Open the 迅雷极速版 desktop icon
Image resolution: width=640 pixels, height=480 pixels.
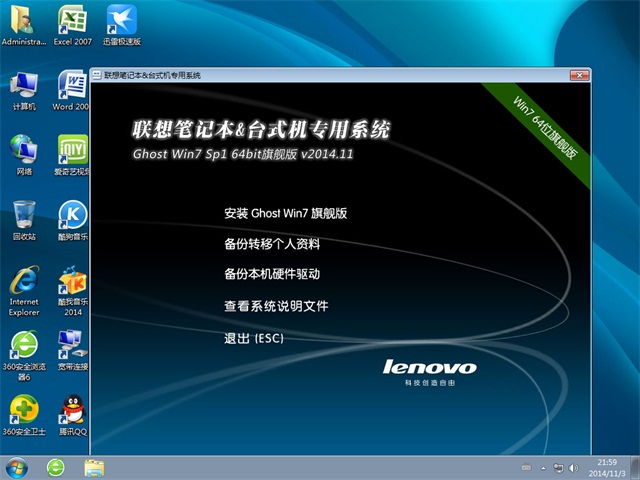coord(121,20)
